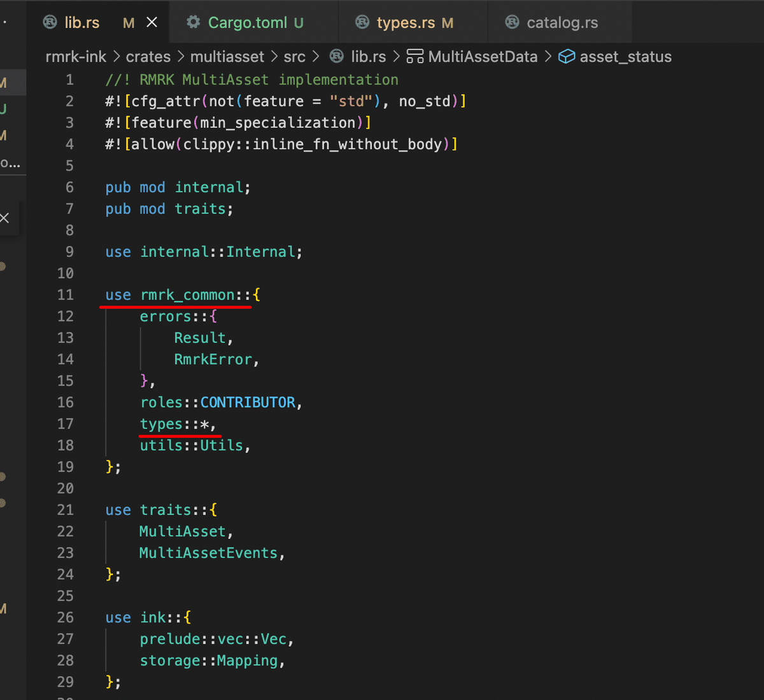Click the Rust icon on lib.rs tab
This screenshot has height=700, width=764.
(x=50, y=22)
